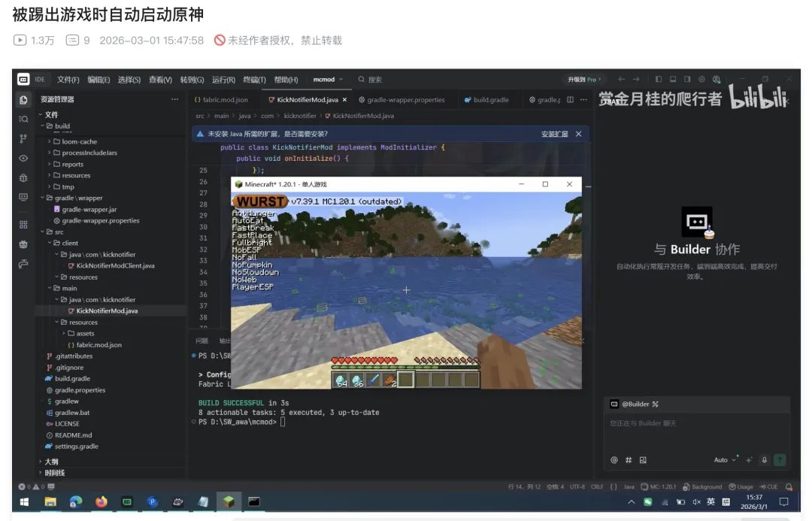
Task: Click the sparkle enhance icon in chat input
Action: click(x=749, y=460)
